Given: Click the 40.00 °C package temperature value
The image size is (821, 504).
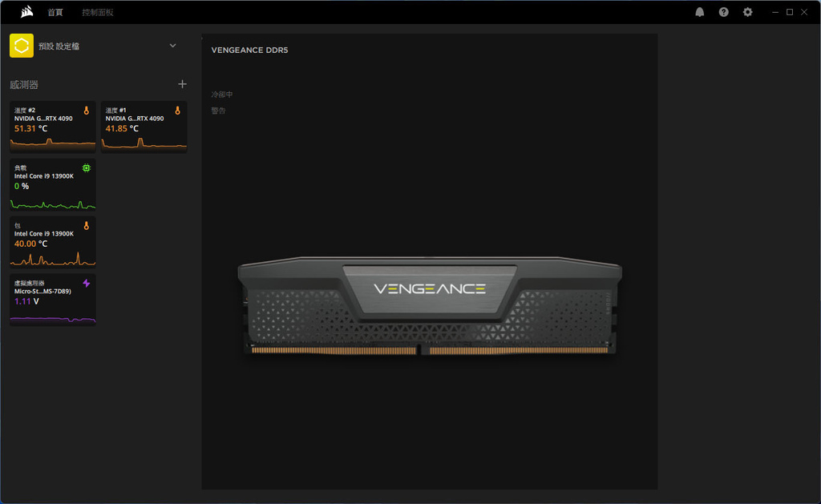Looking at the screenshot, I should click(31, 244).
